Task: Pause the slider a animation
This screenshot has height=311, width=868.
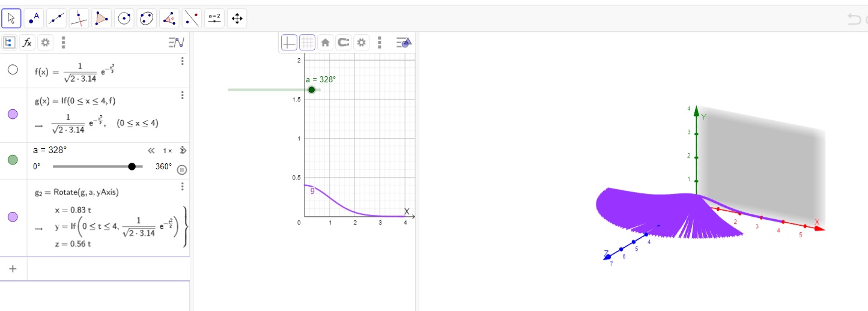Action: coord(182,169)
